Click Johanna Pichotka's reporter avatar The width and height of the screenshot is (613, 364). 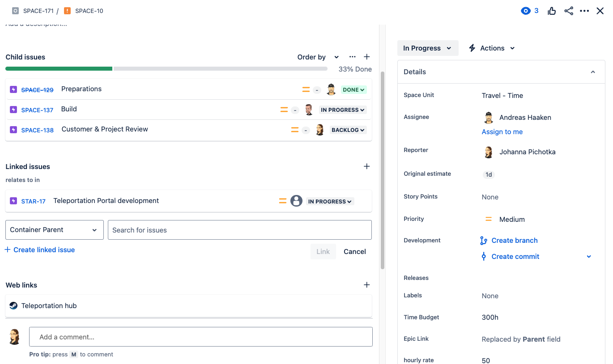click(488, 152)
